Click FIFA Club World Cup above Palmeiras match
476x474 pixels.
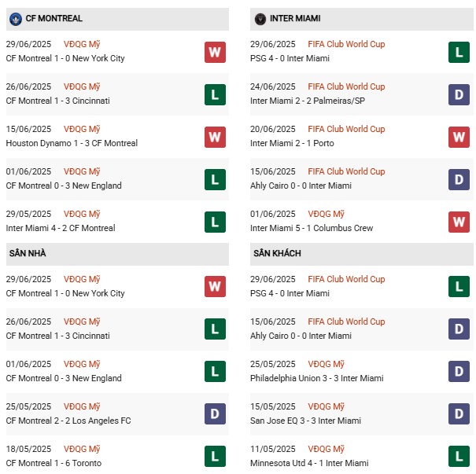[x=346, y=86]
